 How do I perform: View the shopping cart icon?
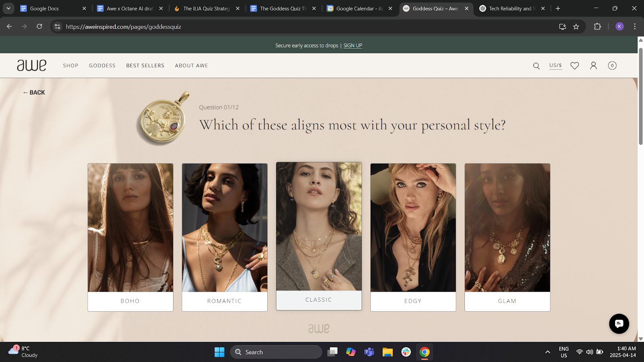click(612, 66)
